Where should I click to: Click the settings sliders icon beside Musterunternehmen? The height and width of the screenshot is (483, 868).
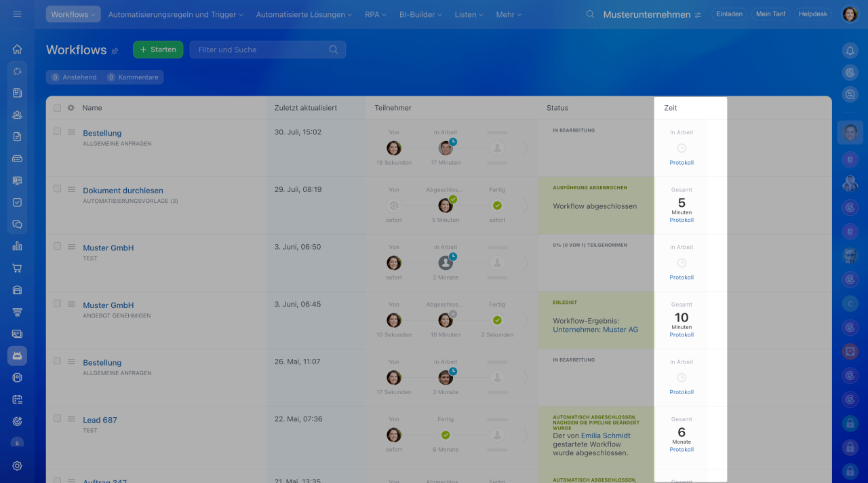coord(698,14)
